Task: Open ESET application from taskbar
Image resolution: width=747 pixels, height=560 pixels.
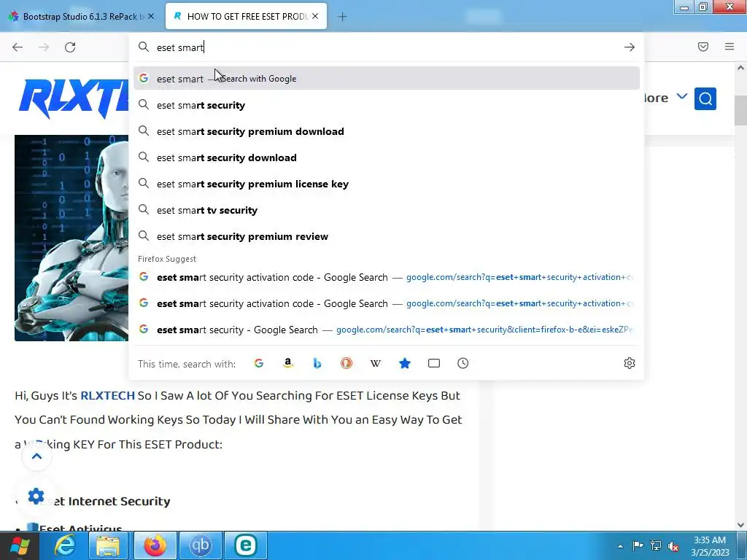Action: pyautogui.click(x=246, y=545)
